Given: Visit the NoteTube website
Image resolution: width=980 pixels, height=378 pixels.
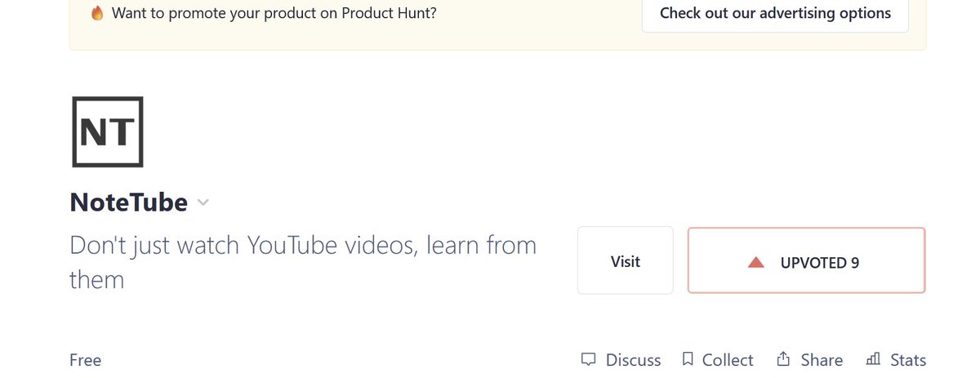Looking at the screenshot, I should (626, 260).
